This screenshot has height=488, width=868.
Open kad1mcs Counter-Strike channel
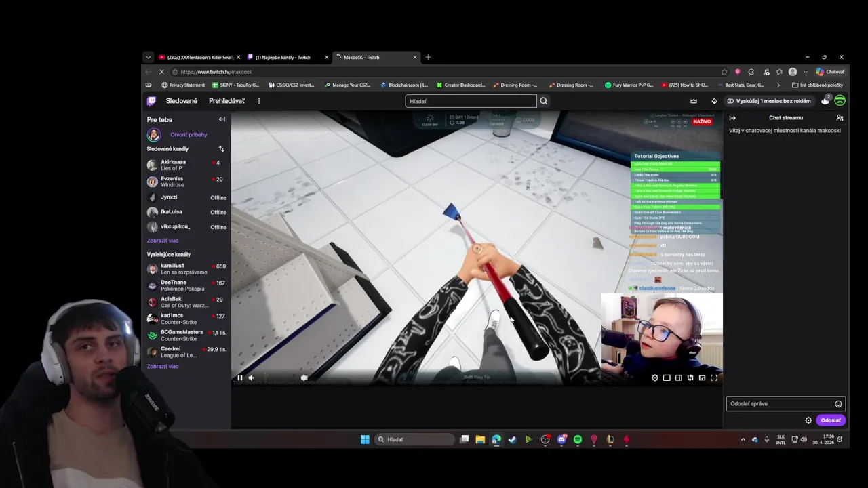186,319
